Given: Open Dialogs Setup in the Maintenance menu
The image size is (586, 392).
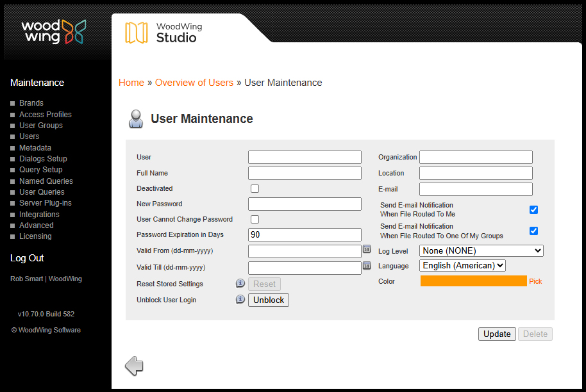Looking at the screenshot, I should [x=43, y=159].
